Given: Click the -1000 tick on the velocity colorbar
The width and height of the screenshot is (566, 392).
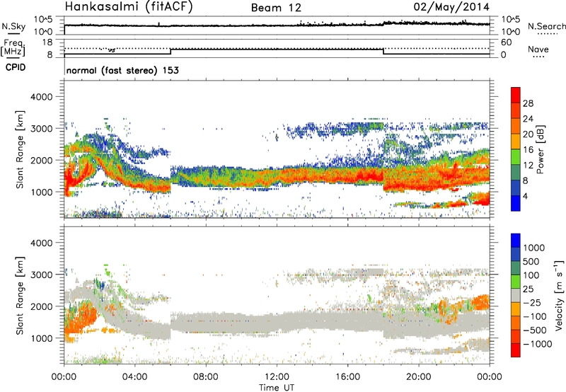Looking at the screenshot, I should point(538,344).
